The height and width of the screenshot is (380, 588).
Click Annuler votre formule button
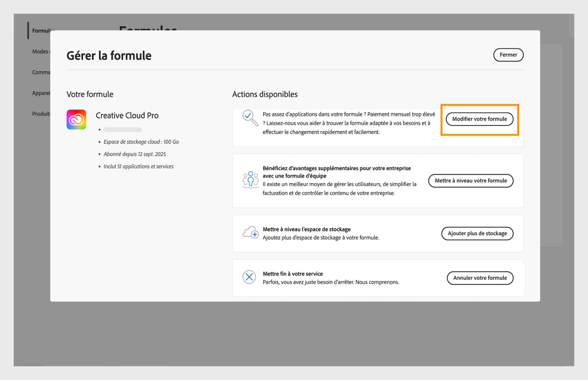[x=480, y=278]
